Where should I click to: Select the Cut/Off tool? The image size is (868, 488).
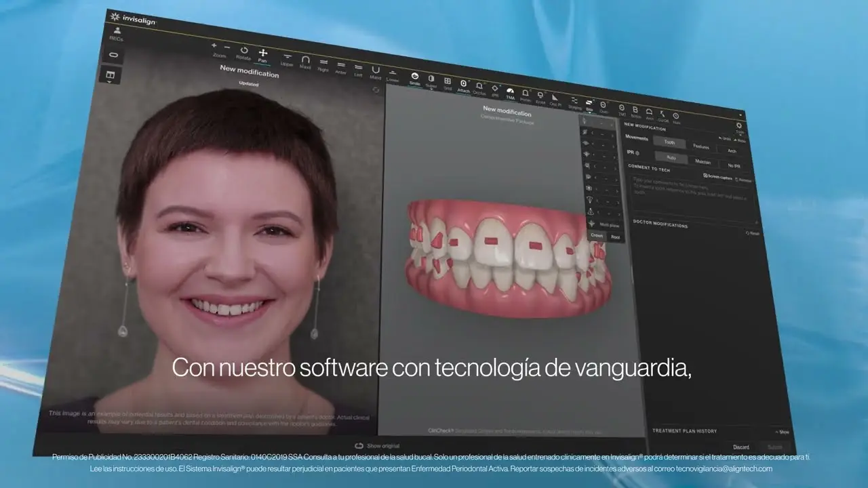click(663, 117)
